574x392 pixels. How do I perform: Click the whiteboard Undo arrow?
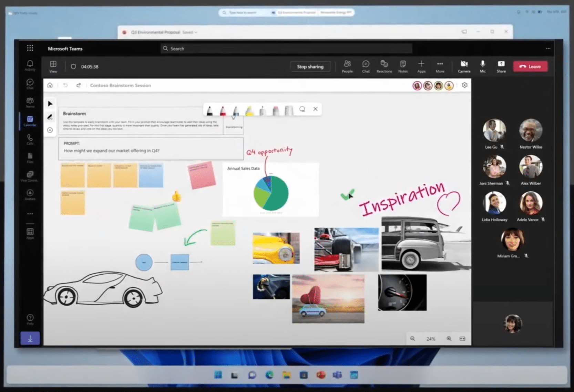pyautogui.click(x=65, y=85)
